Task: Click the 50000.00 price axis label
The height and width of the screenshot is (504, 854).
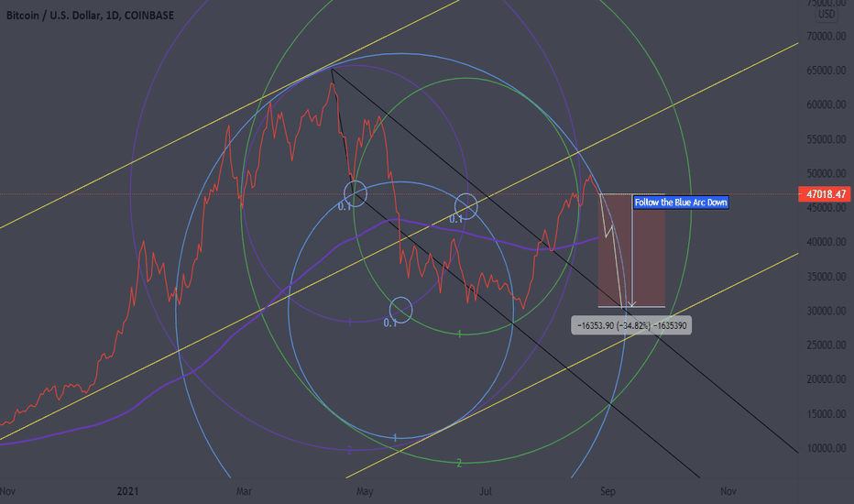Action: pyautogui.click(x=827, y=174)
